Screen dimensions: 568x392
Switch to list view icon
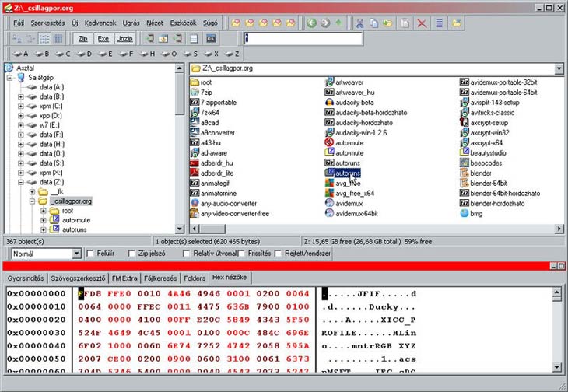click(x=44, y=38)
